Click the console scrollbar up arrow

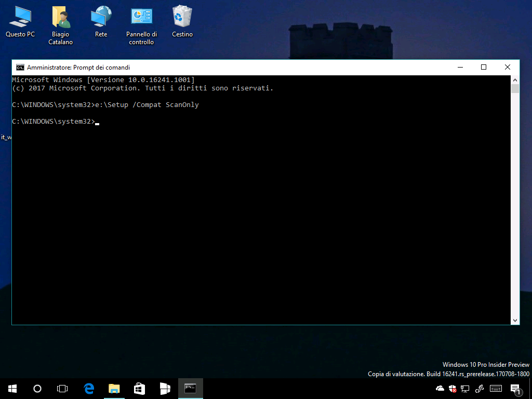(x=515, y=80)
